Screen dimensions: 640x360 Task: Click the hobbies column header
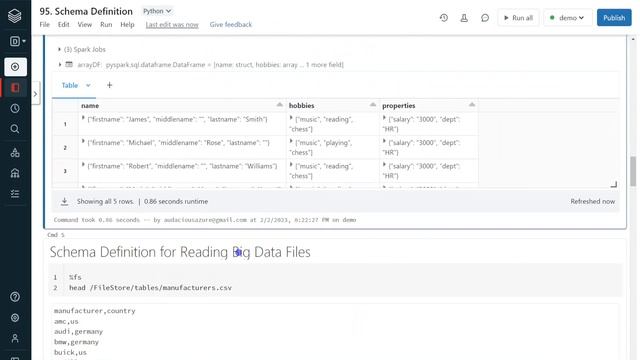point(301,106)
